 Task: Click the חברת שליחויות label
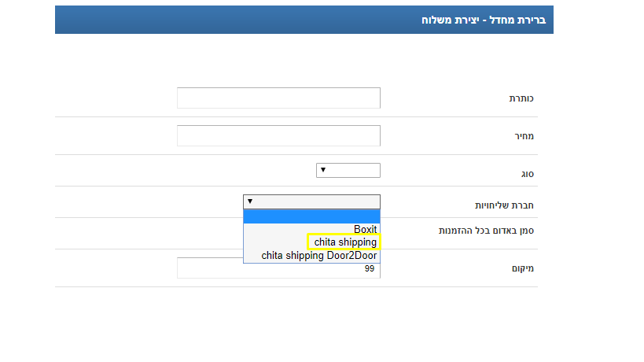(x=504, y=205)
